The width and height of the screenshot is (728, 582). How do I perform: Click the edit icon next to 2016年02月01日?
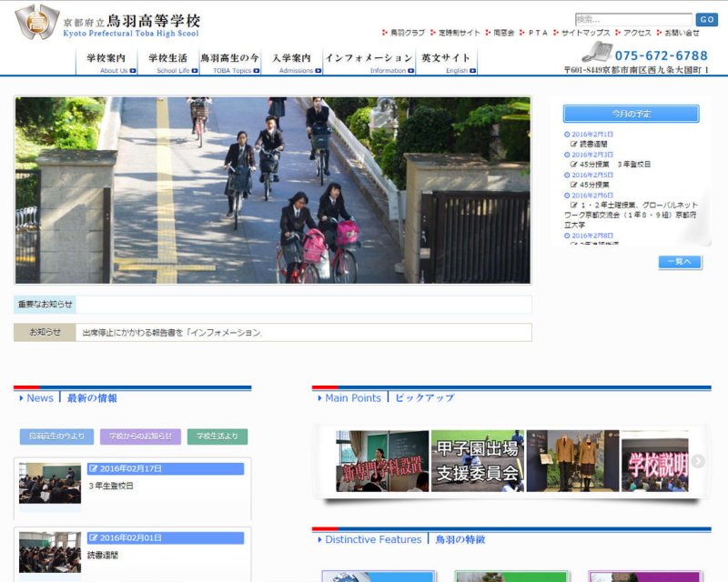tap(94, 538)
